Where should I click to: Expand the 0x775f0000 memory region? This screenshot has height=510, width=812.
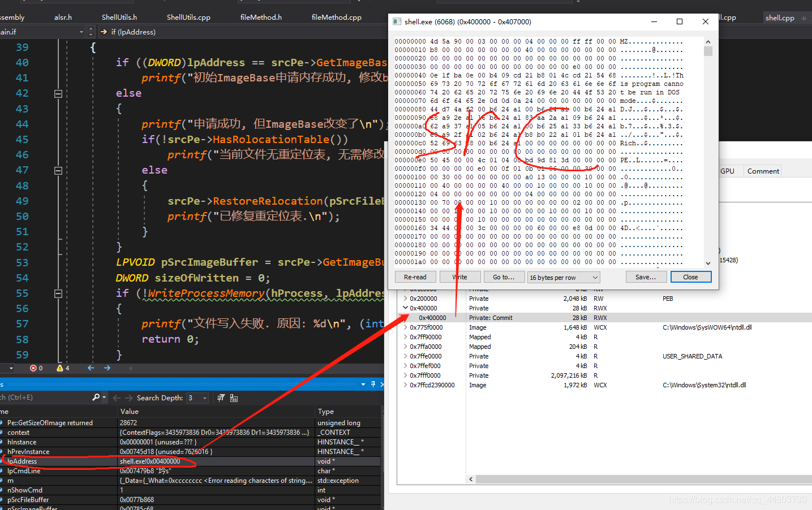point(405,327)
